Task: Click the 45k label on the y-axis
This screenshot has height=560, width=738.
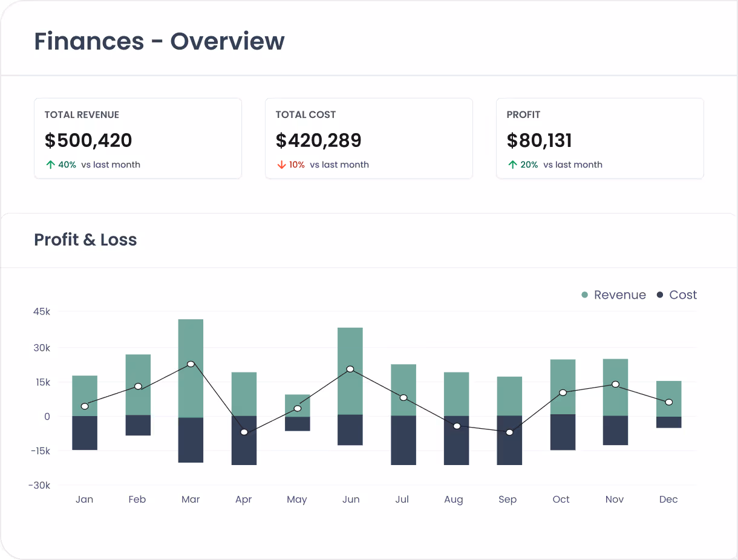Action: (40, 312)
